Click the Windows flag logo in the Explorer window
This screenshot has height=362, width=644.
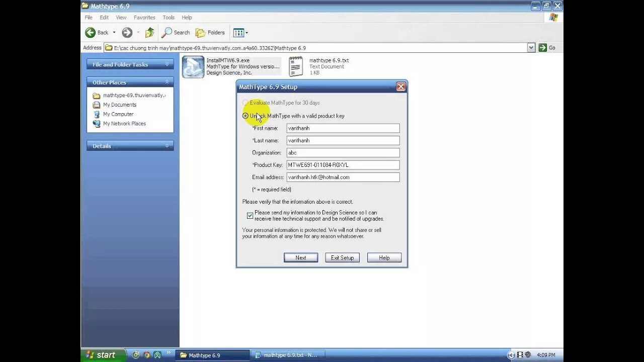[553, 17]
